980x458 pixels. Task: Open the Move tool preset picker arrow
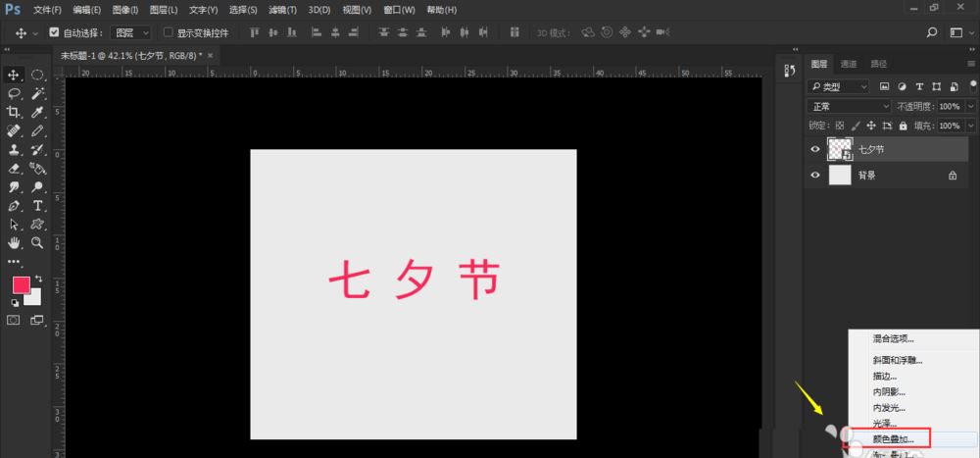pos(35,33)
